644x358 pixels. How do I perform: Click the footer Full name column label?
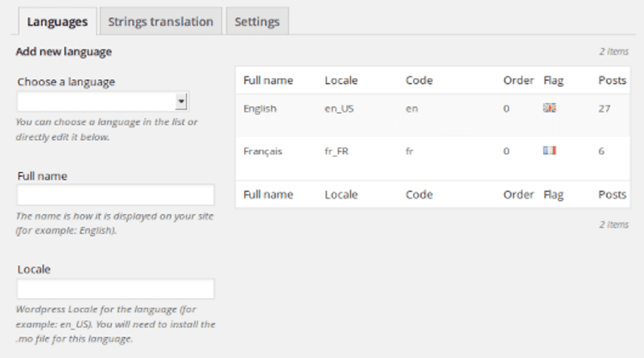[x=268, y=195]
